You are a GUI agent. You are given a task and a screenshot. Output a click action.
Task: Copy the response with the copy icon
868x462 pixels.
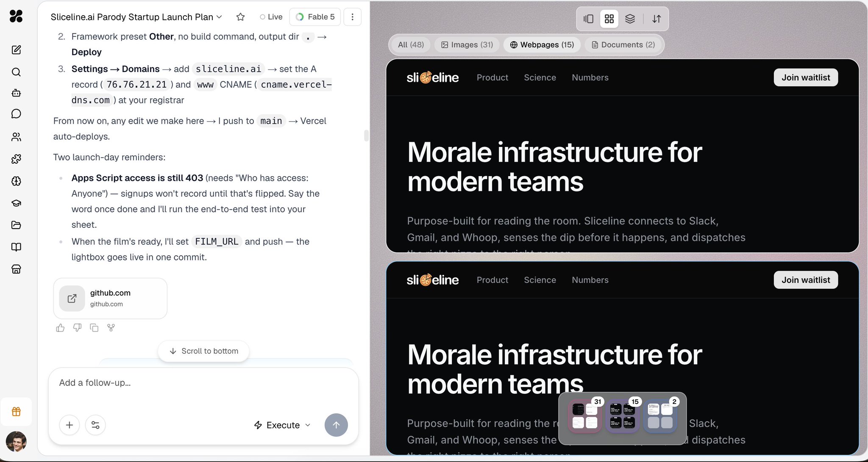pos(94,328)
